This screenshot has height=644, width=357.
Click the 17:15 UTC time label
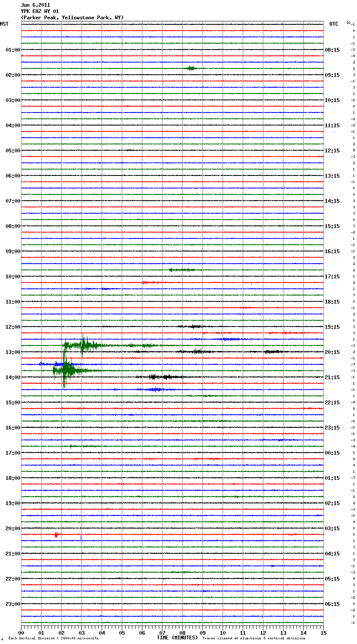click(x=332, y=277)
